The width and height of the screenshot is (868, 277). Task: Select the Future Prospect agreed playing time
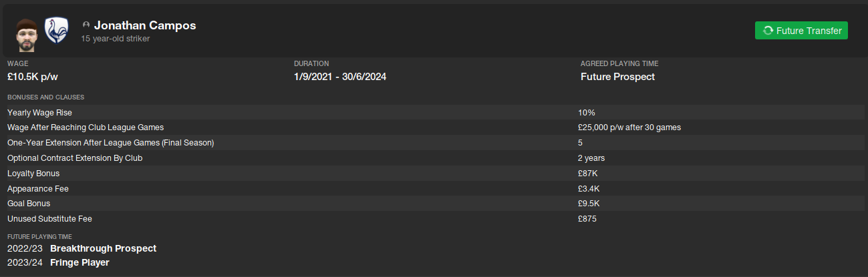[617, 77]
